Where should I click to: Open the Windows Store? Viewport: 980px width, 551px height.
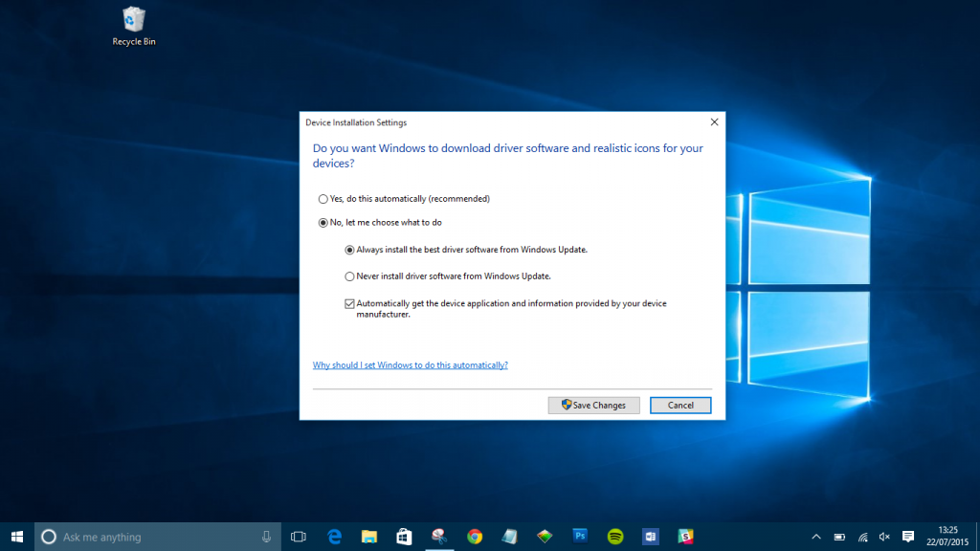pyautogui.click(x=404, y=536)
